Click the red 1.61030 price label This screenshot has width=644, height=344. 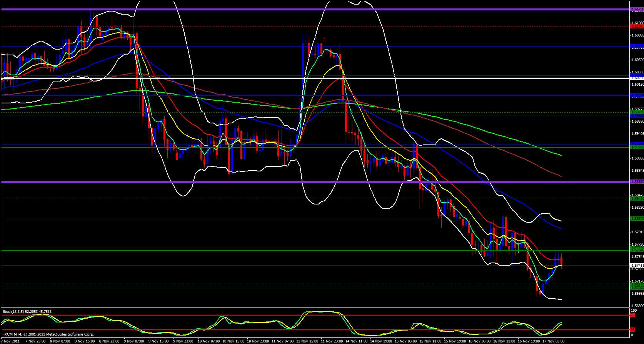(x=637, y=27)
